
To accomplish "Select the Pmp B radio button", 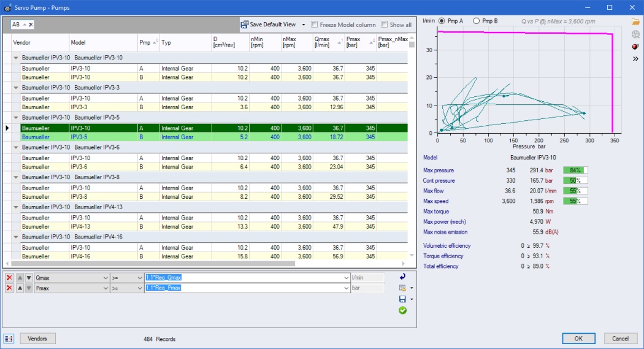I will pos(477,21).
